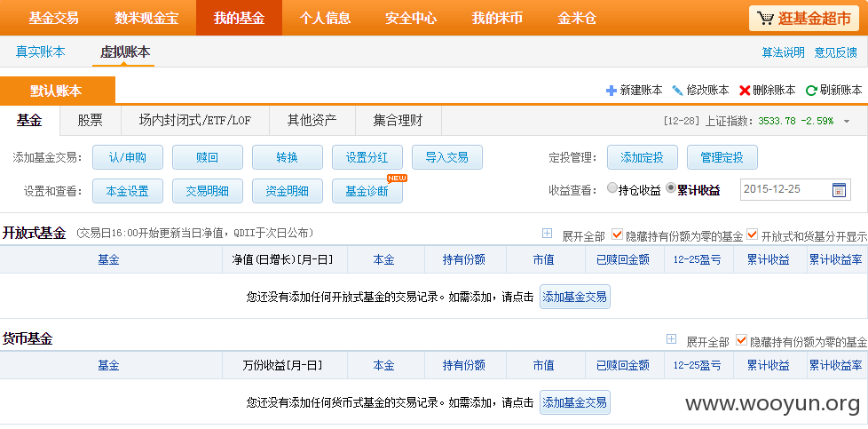Sort 货币基金 table by 基金 column

108,365
